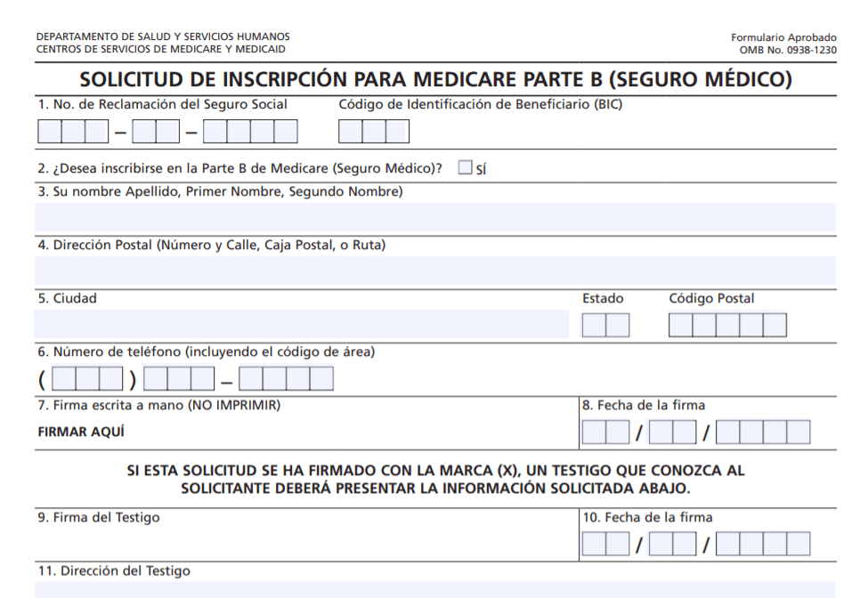Click month field of item 10 Fecha de la firma
Viewport: 868px width, 598px height.
(x=605, y=544)
